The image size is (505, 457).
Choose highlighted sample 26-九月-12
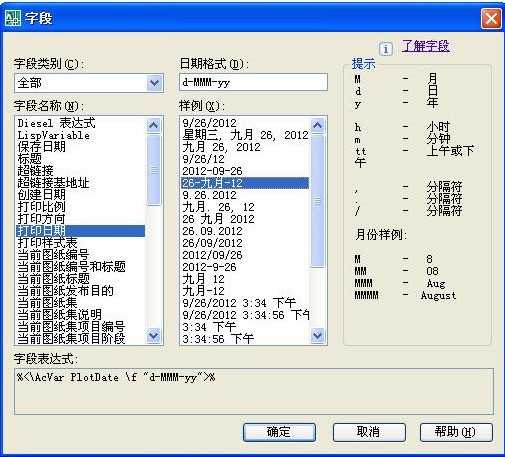click(245, 183)
